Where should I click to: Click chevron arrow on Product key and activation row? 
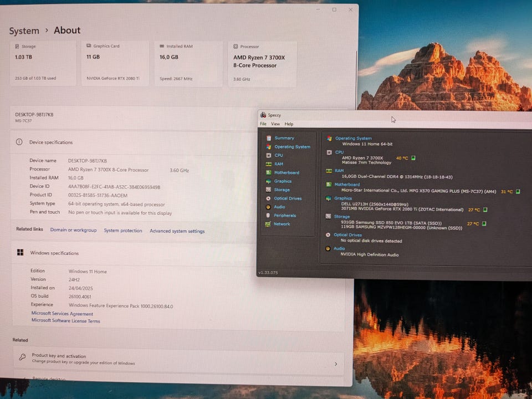click(336, 364)
